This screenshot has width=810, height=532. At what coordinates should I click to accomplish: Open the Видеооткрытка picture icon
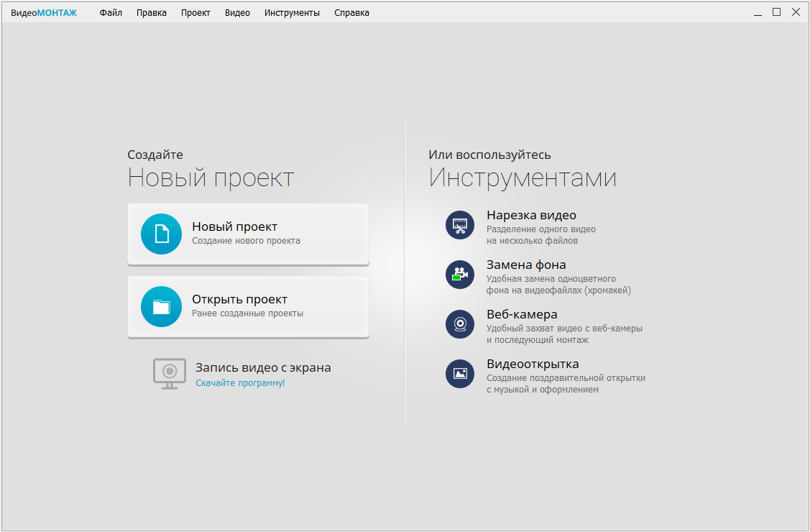tap(460, 374)
